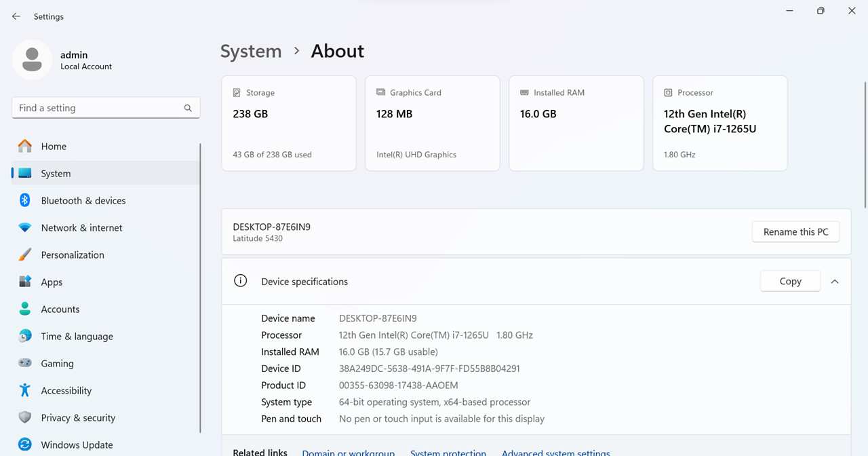Click the About breadcrumb heading

(x=338, y=51)
